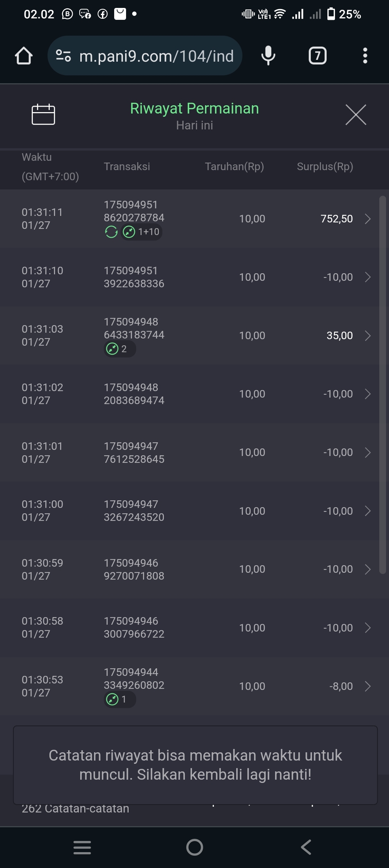The image size is (389, 868).
Task: Tap the browser home icon
Action: (x=24, y=56)
